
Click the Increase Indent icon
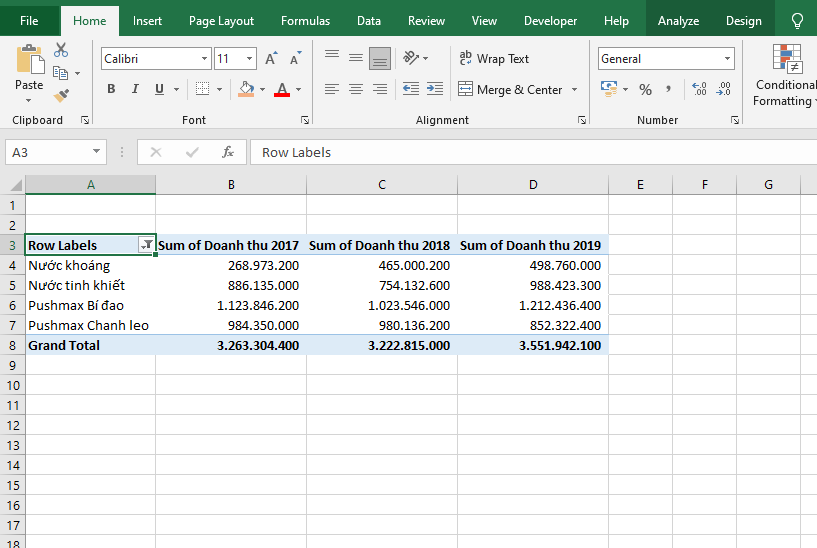pyautogui.click(x=434, y=89)
